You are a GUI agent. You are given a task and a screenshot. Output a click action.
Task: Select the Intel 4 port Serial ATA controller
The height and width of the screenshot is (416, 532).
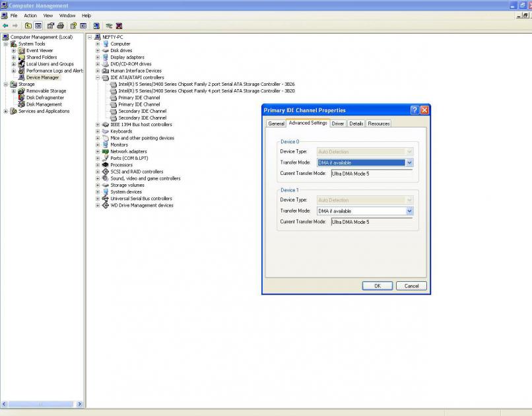[207, 91]
